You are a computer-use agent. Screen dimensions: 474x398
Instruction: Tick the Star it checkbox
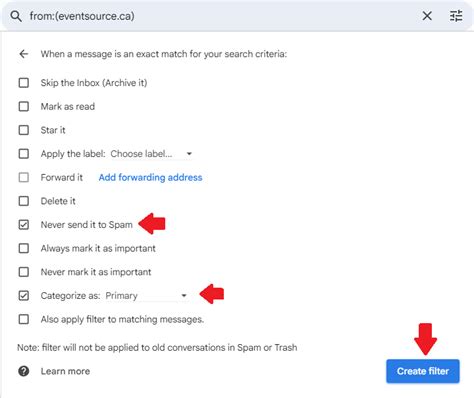pos(24,130)
